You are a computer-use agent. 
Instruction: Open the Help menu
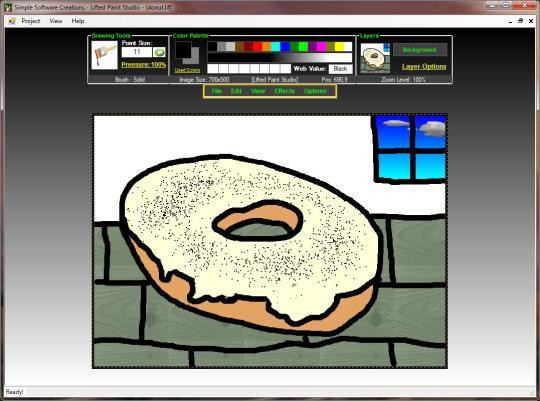(x=78, y=21)
